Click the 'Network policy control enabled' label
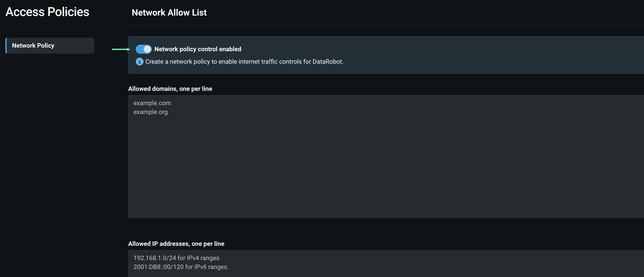Screen dimensions: 644x277 click(x=198, y=49)
